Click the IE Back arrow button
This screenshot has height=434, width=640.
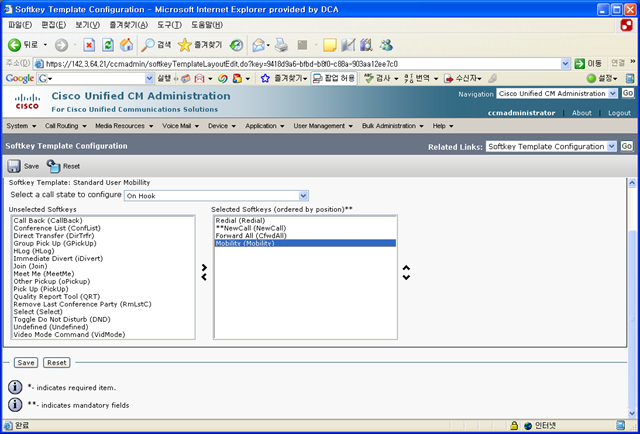pos(15,45)
